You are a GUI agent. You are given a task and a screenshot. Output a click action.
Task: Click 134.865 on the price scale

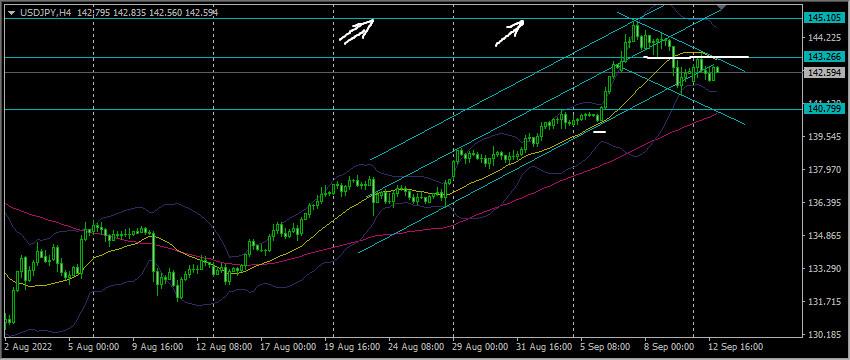click(822, 236)
